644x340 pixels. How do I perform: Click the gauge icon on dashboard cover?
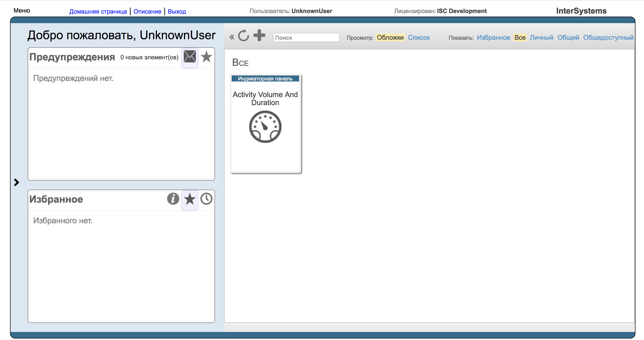265,127
